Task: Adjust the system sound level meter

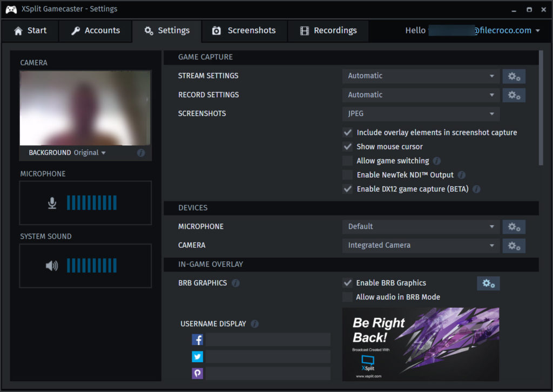Action: (x=92, y=266)
